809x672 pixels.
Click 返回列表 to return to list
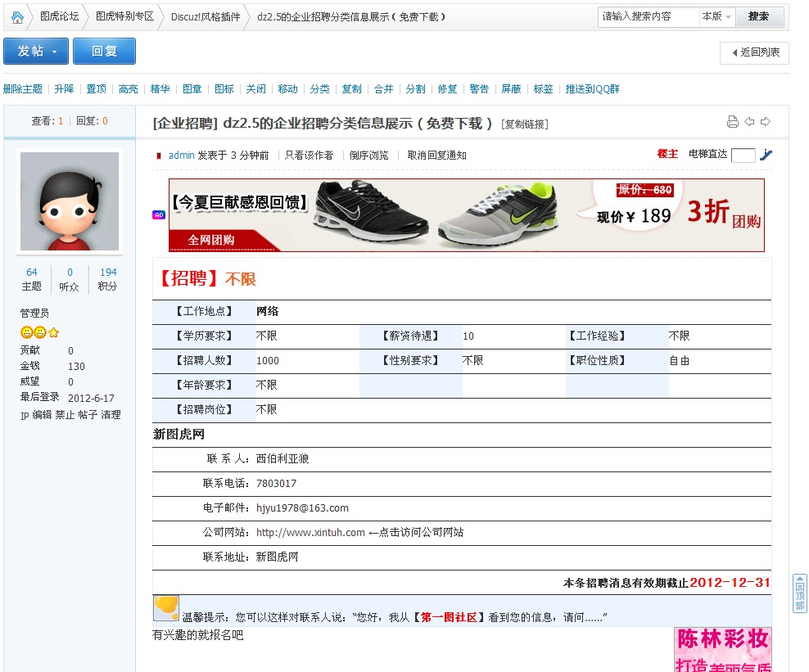pos(755,53)
